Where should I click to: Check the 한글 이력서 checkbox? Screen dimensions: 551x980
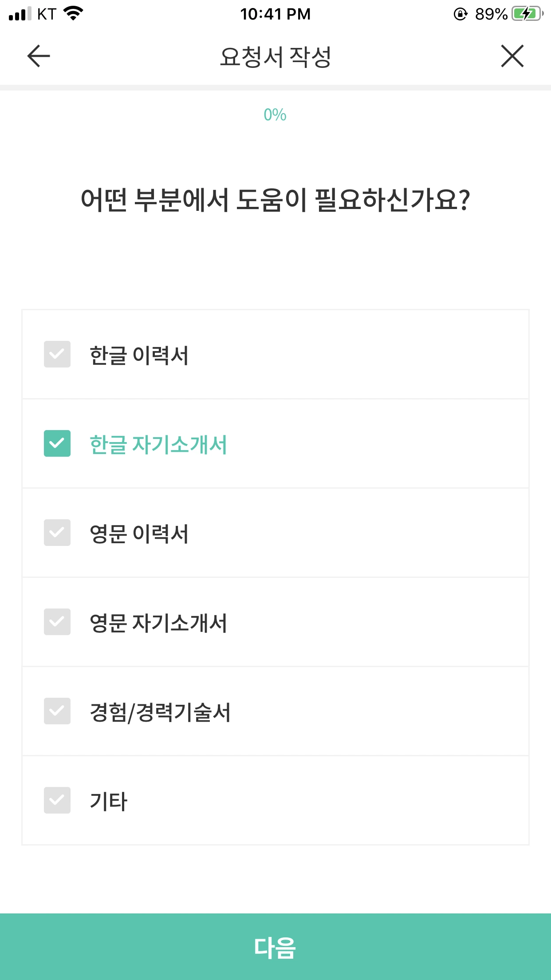[x=57, y=354]
